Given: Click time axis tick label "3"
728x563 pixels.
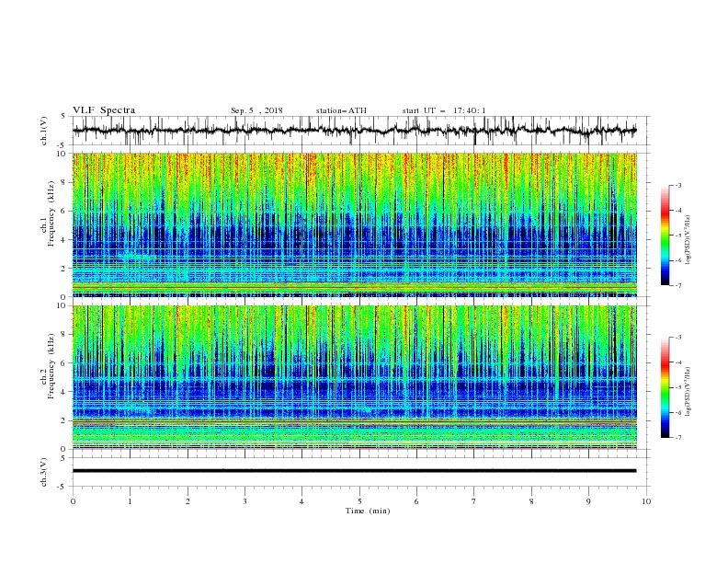Looking at the screenshot, I should click(245, 501).
